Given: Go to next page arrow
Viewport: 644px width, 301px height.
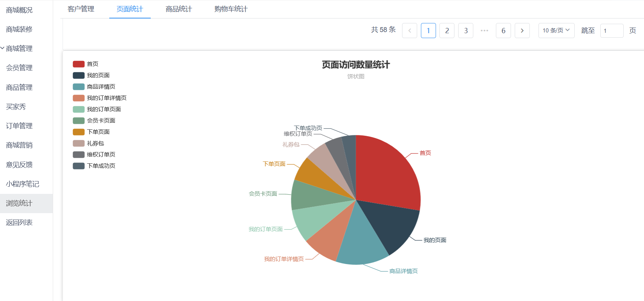Looking at the screenshot, I should (x=522, y=31).
